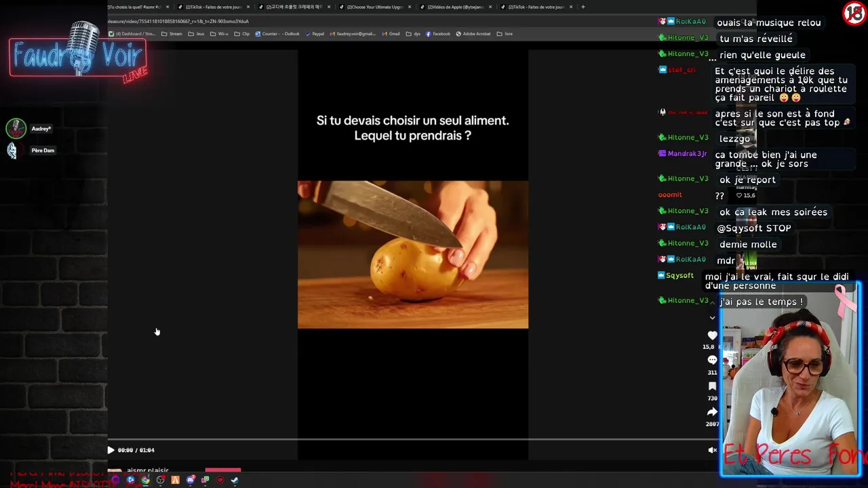Click chat username Sqysoft

[679, 276]
